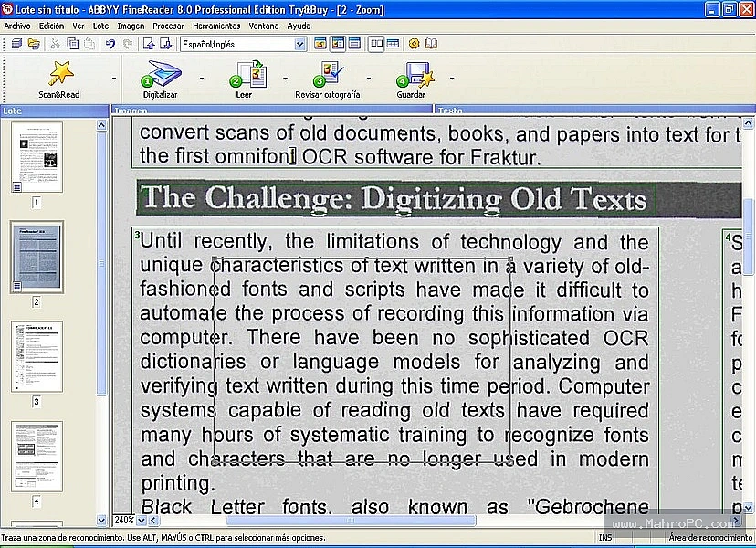This screenshot has height=548, width=756.
Task: Select page 1 thumbnail
Action: 37,157
